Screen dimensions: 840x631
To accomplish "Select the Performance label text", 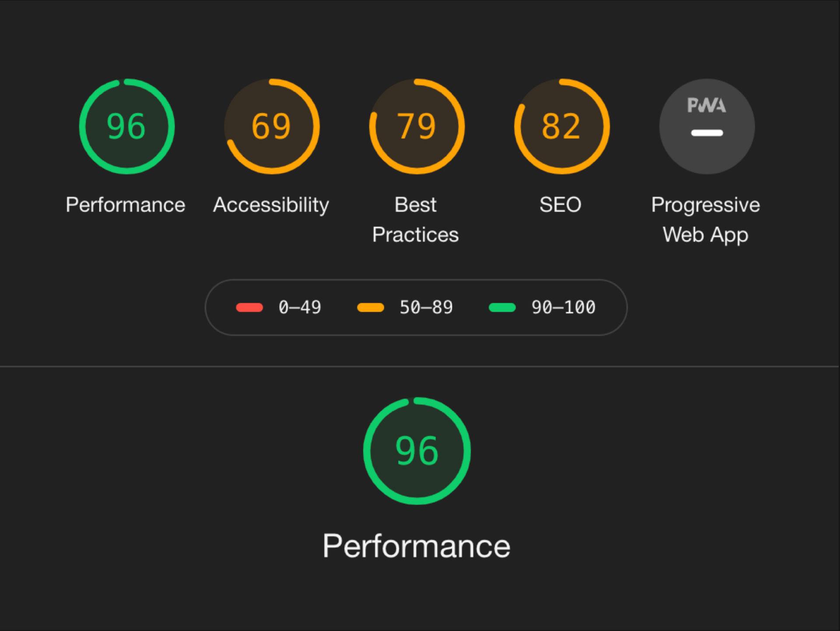I will tap(125, 204).
